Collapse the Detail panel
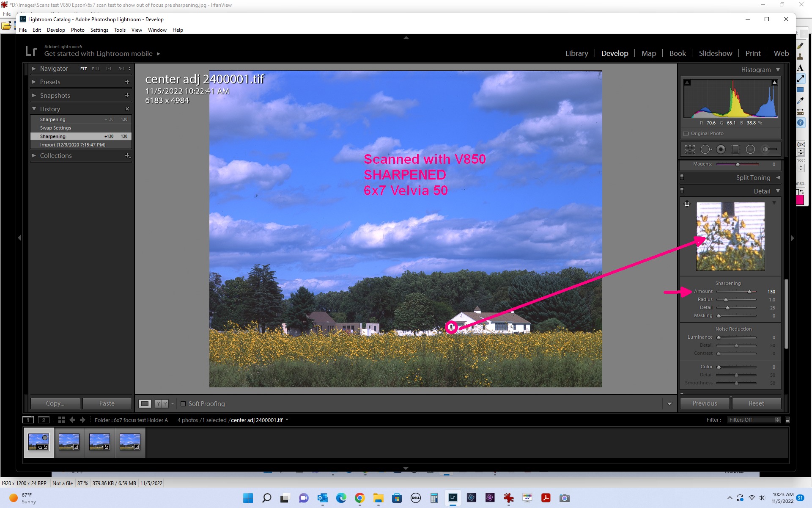This screenshot has width=812, height=508. (x=777, y=191)
